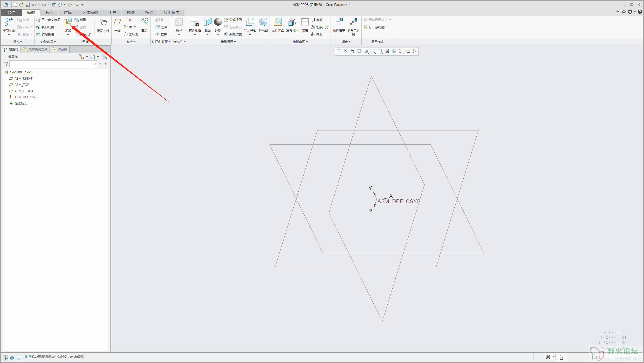Expand the 调查 (Investigate) group dropdown
The width and height of the screenshot is (644, 363).
click(346, 42)
